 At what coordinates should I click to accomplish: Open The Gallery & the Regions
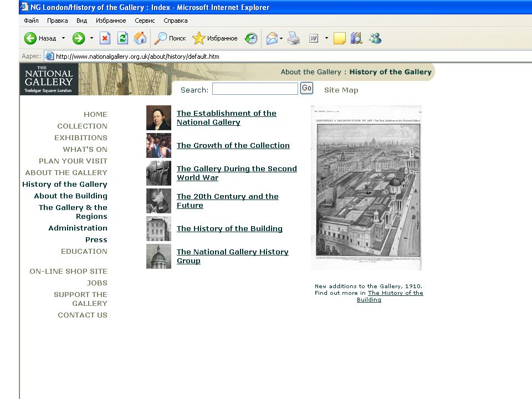73,212
